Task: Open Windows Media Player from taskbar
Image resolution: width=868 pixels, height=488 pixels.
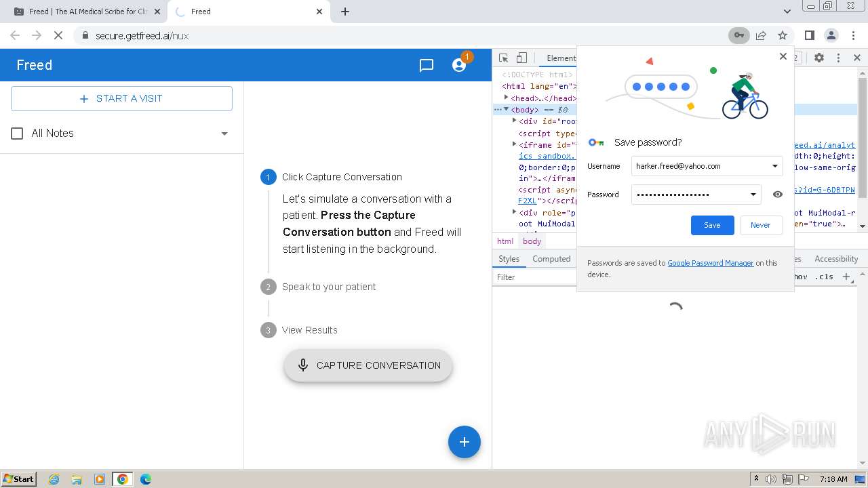Action: pos(100,479)
